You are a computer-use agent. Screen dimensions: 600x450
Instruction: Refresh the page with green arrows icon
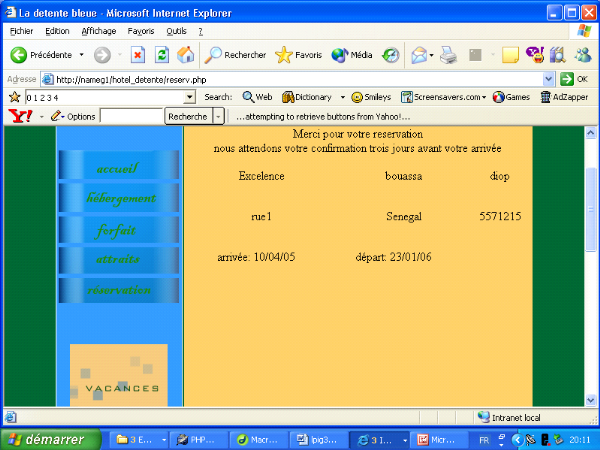tap(162, 55)
